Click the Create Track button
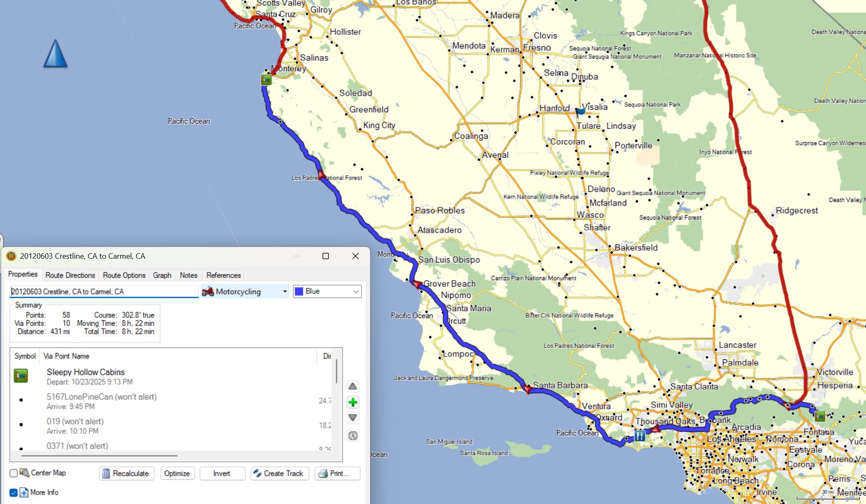The image size is (866, 504). [280, 473]
